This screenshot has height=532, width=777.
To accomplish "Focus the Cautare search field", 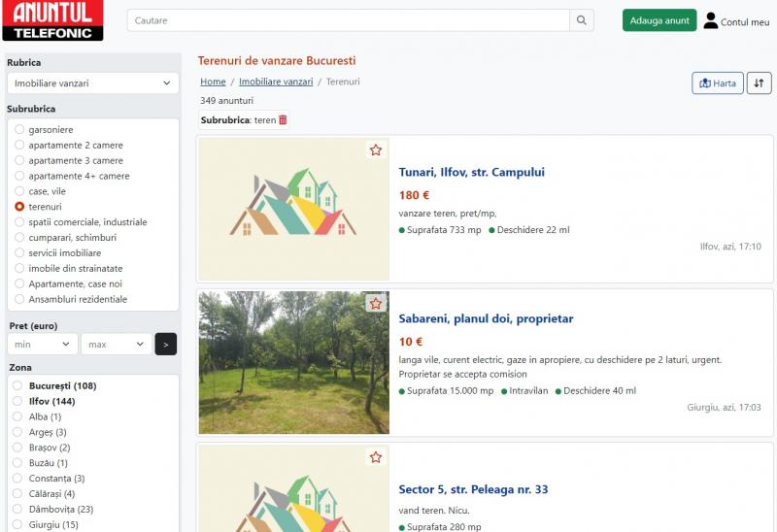I will pos(349,20).
